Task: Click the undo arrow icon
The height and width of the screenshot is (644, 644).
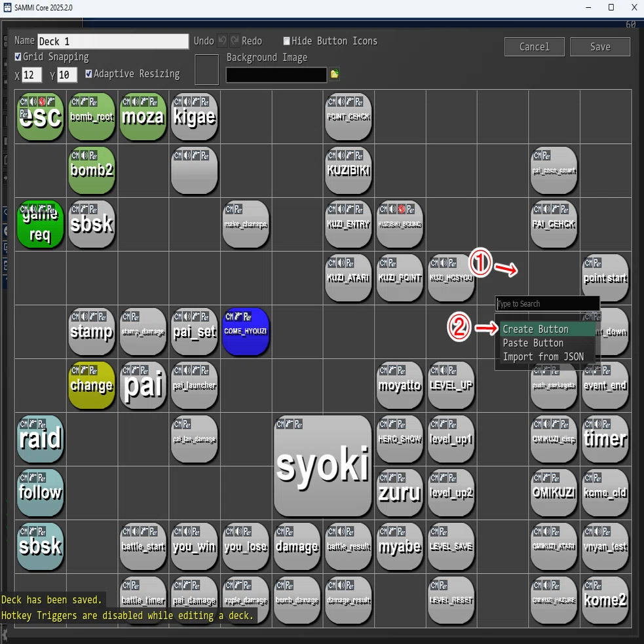Action: (222, 41)
